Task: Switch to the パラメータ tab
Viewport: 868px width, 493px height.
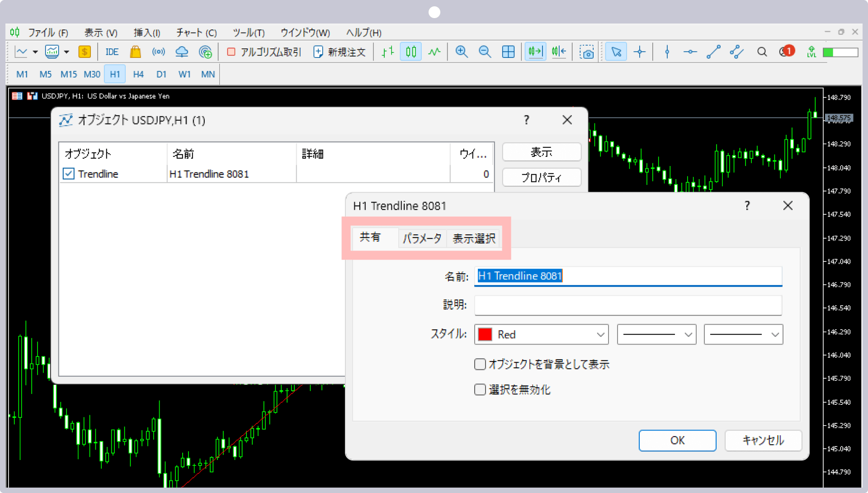Action: 422,238
